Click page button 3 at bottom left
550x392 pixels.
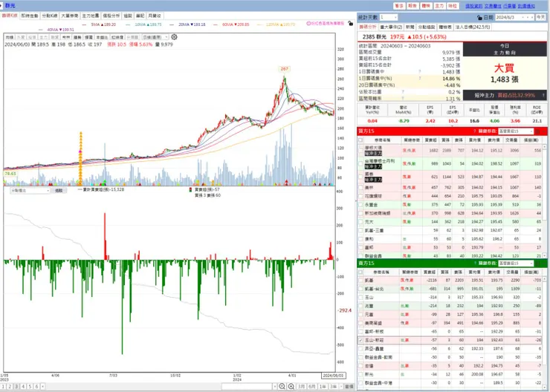pyautogui.click(x=16, y=386)
